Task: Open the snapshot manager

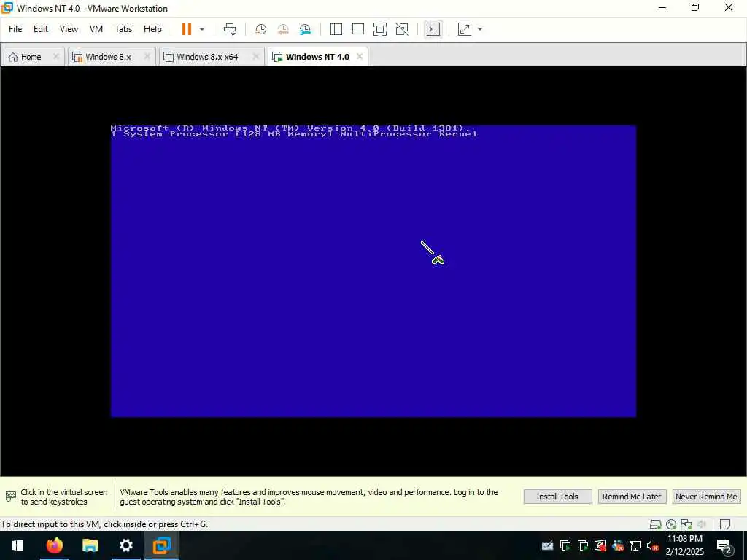Action: (305, 29)
